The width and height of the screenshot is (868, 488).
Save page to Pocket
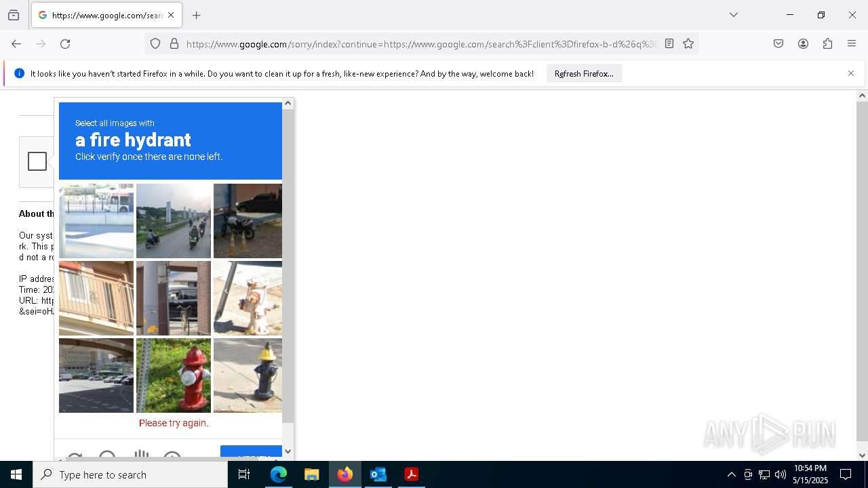point(778,43)
